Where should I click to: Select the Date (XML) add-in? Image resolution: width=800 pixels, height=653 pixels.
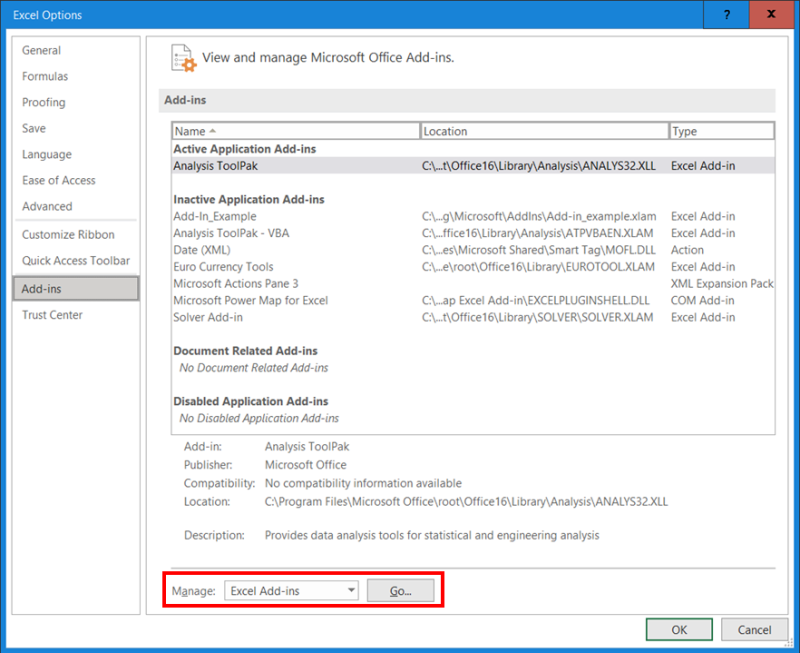pyautogui.click(x=473, y=250)
